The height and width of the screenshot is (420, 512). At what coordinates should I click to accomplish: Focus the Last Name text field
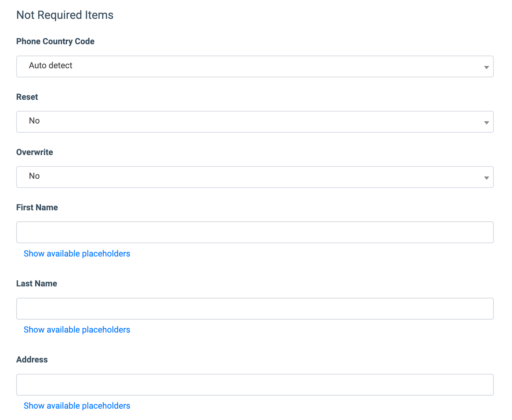255,308
